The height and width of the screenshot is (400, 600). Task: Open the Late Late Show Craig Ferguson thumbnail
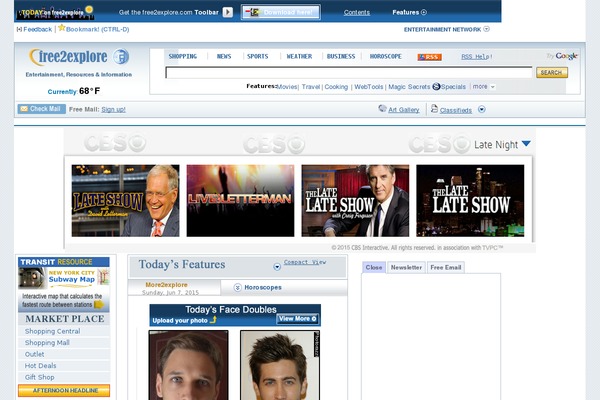tap(355, 201)
